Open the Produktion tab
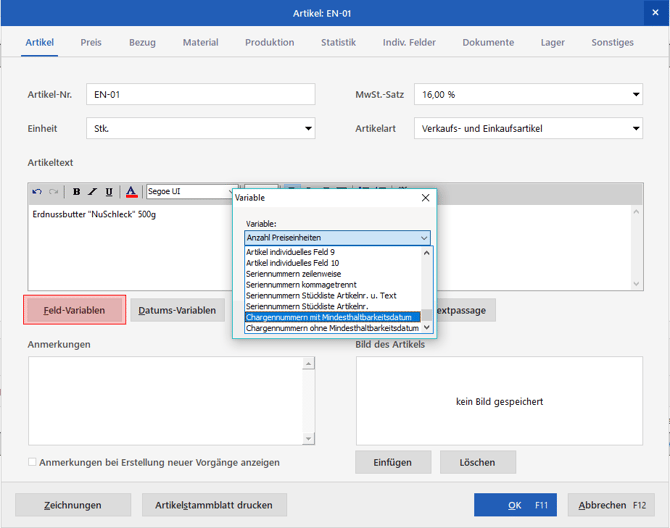Screen dimensions: 670x528 tap(270, 42)
